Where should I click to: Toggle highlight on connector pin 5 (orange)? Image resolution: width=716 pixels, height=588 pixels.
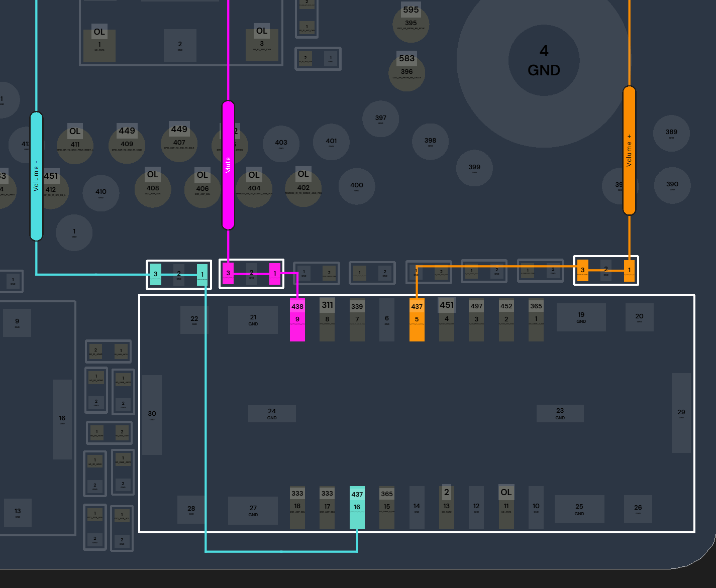(417, 319)
